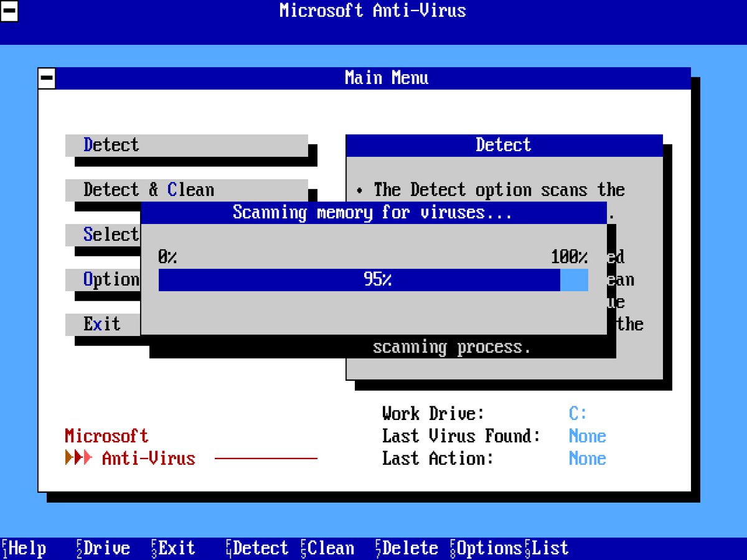747x560 pixels.
Task: Select F3 Exit in the function bar
Action: 173,548
